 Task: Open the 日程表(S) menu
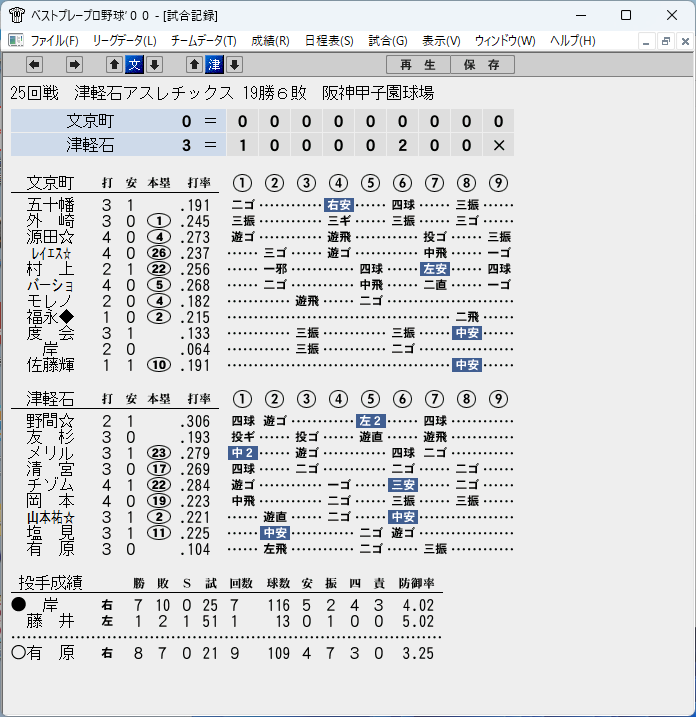pos(329,41)
